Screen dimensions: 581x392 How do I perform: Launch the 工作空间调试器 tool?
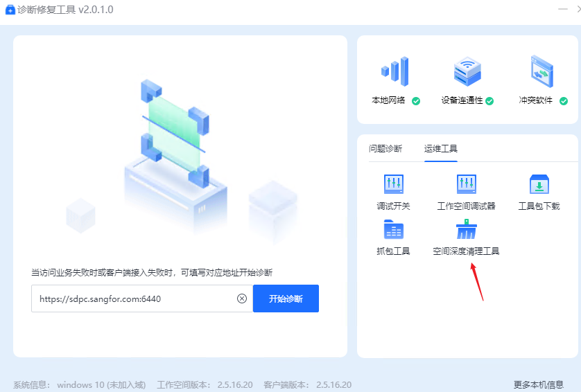coord(466,184)
